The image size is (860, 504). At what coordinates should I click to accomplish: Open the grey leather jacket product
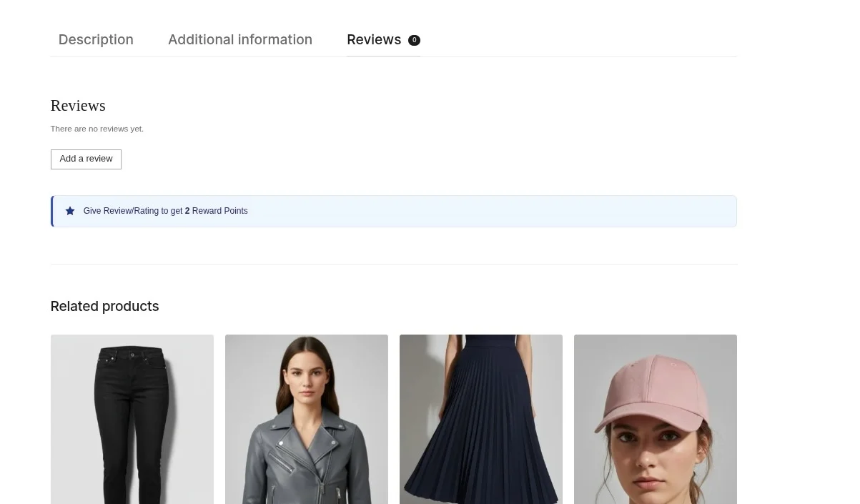click(x=307, y=419)
